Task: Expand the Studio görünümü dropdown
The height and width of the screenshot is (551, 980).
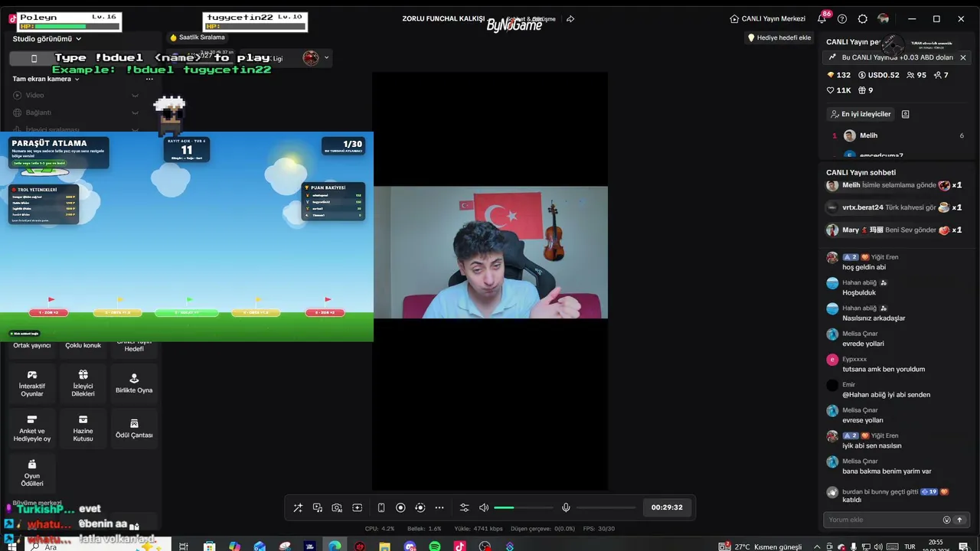Action: (47, 38)
